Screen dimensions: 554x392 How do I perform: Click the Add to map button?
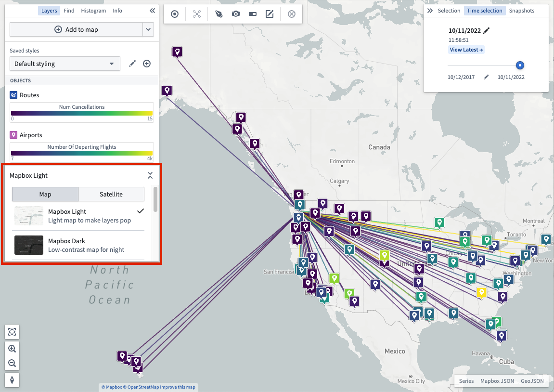click(77, 29)
